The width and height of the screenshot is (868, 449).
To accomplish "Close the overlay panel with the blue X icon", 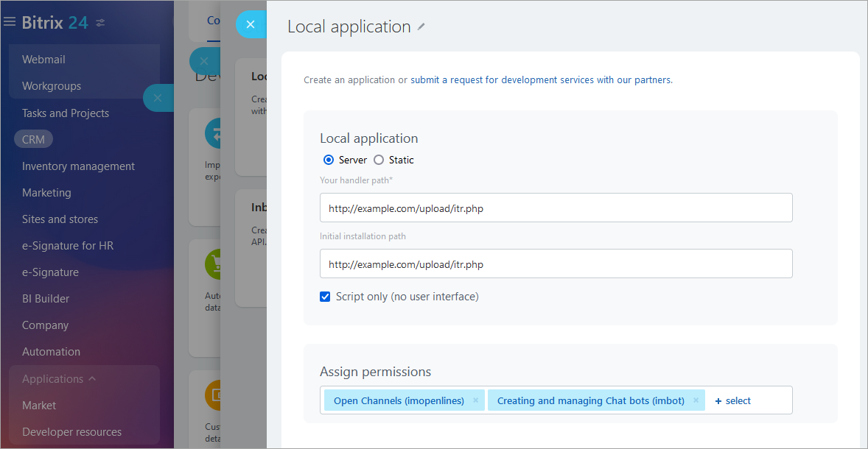I will click(x=251, y=24).
